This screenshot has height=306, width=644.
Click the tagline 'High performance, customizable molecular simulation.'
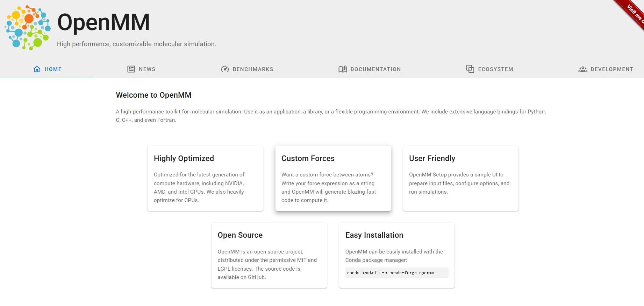click(x=136, y=44)
